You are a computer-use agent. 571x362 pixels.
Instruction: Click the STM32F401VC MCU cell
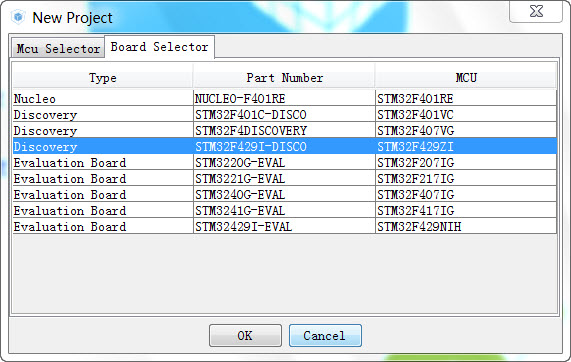(x=466, y=114)
